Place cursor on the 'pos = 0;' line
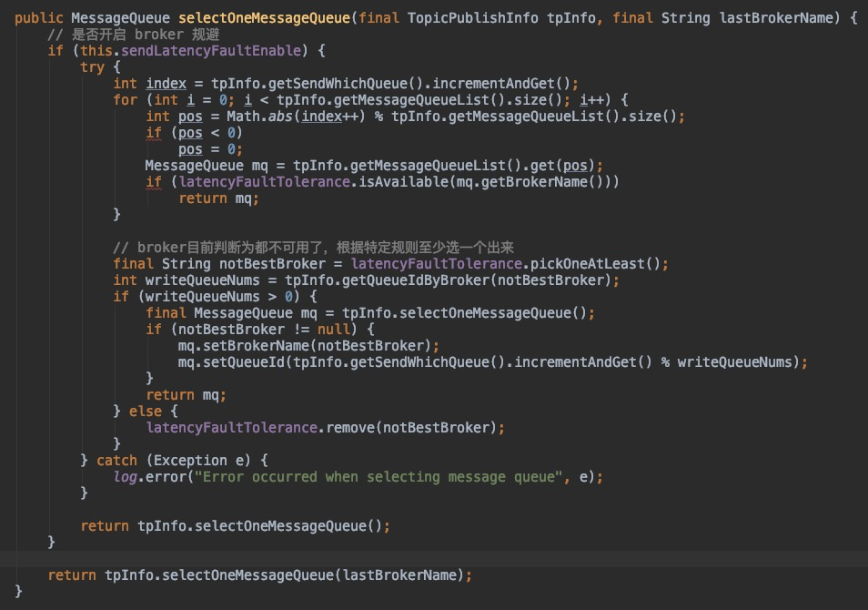The height and width of the screenshot is (610, 868). tap(210, 149)
